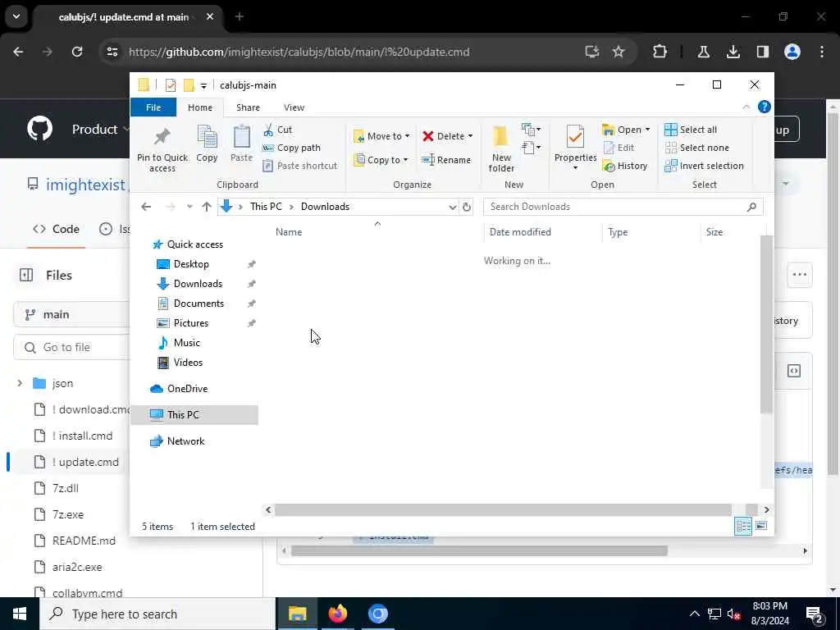Open Properties via checkmark icon
Screen dimensions: 840x630
[575, 137]
